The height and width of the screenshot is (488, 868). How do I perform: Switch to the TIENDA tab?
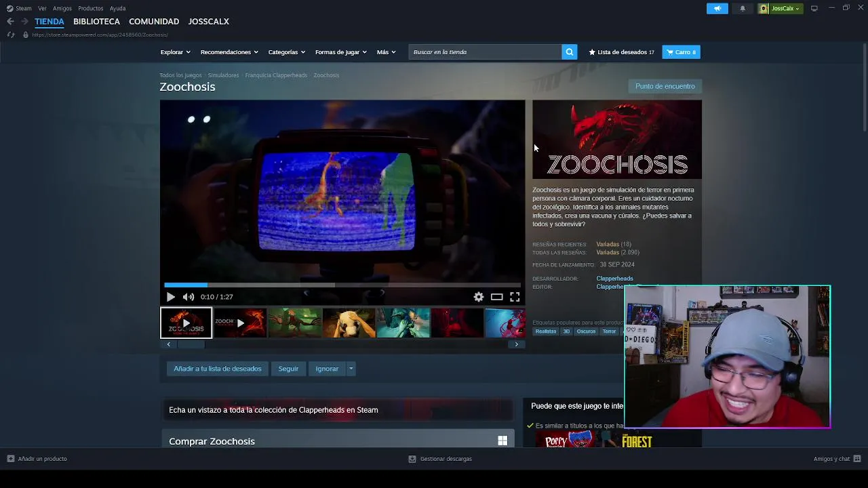tap(50, 22)
